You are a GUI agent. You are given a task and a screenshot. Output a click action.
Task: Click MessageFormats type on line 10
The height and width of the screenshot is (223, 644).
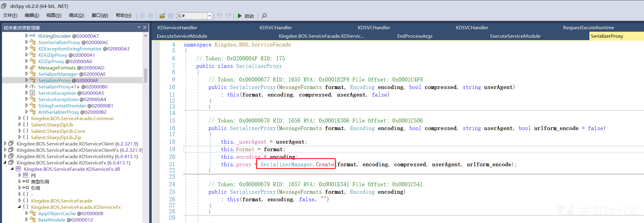(x=300, y=87)
